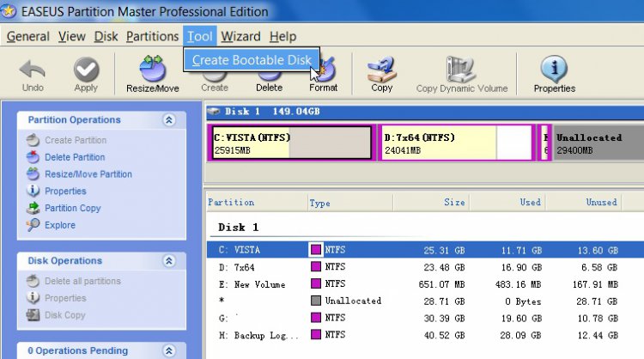The height and width of the screenshot is (359, 644).
Task: Click the magenta swatch in D: 7x64 row
Action: (x=315, y=266)
